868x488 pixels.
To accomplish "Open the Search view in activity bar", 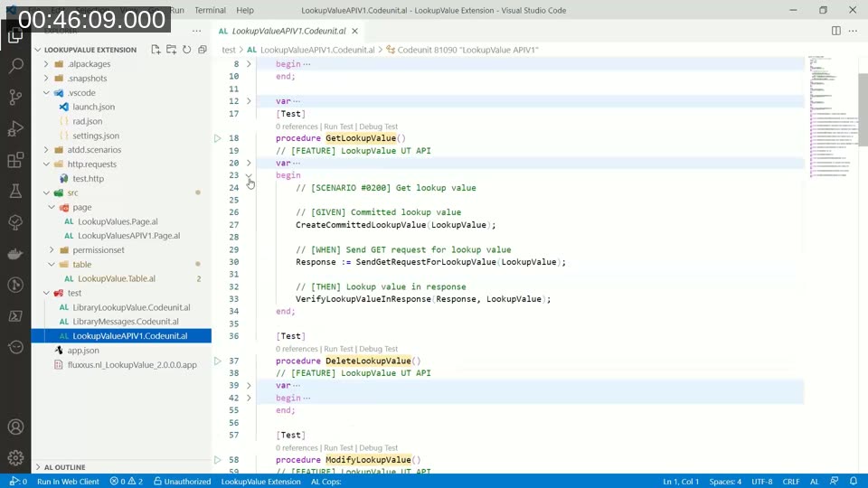I will tap(15, 66).
